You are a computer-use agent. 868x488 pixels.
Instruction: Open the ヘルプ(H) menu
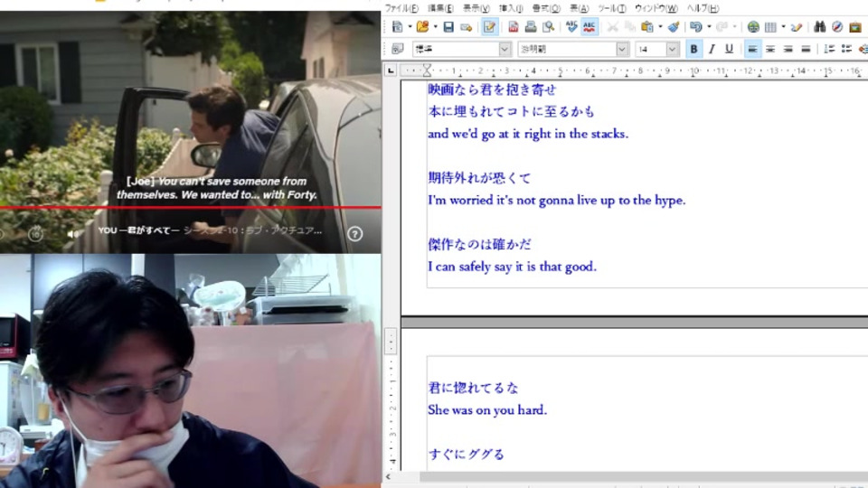(x=703, y=8)
